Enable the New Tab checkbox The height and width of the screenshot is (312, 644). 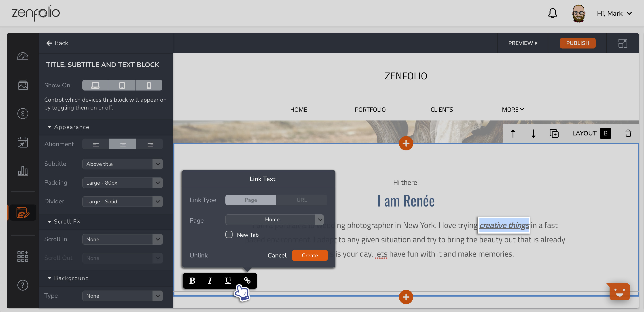(x=229, y=234)
